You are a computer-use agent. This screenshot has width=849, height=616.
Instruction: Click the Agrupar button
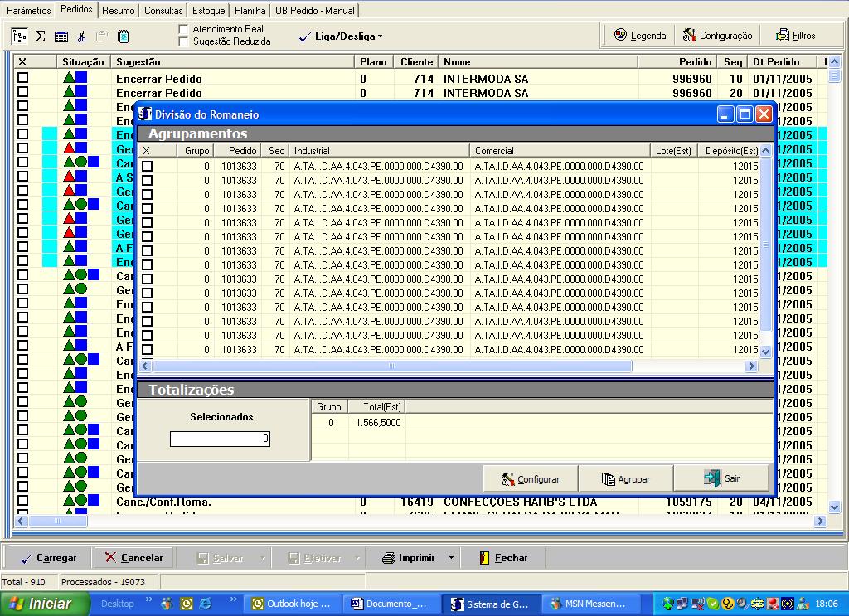[x=625, y=478]
